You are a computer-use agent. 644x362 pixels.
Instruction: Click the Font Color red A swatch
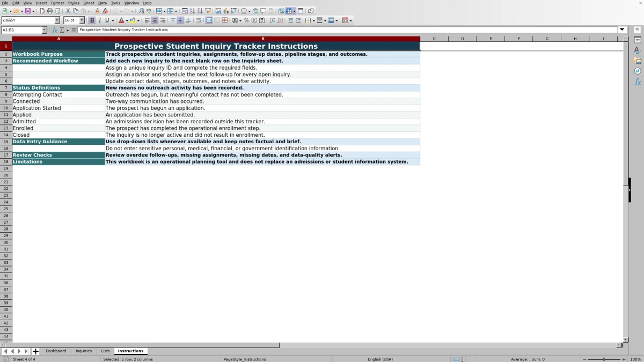[x=121, y=20]
